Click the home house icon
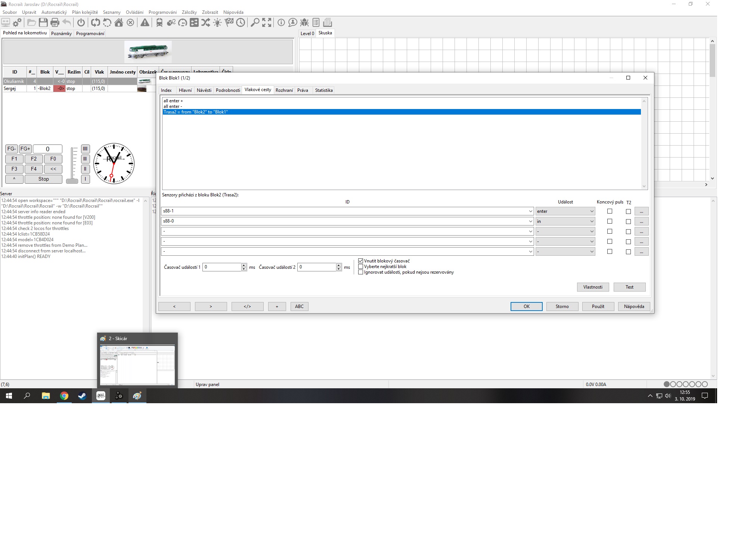 (x=119, y=22)
